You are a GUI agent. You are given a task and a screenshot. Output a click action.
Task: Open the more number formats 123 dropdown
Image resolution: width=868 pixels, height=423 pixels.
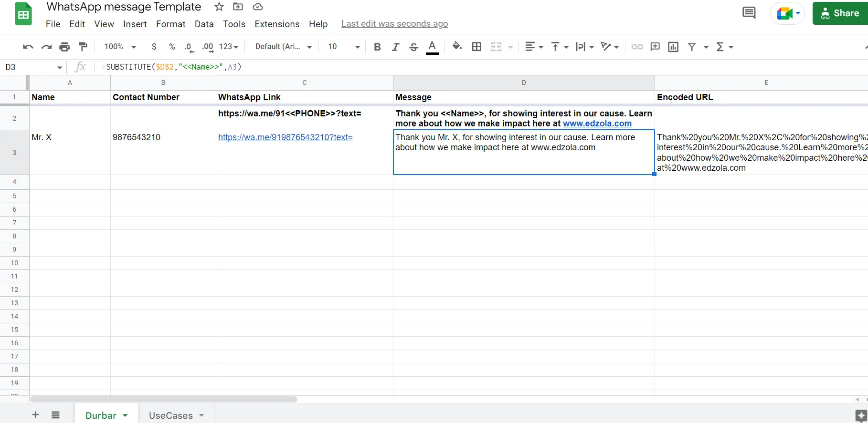point(229,47)
